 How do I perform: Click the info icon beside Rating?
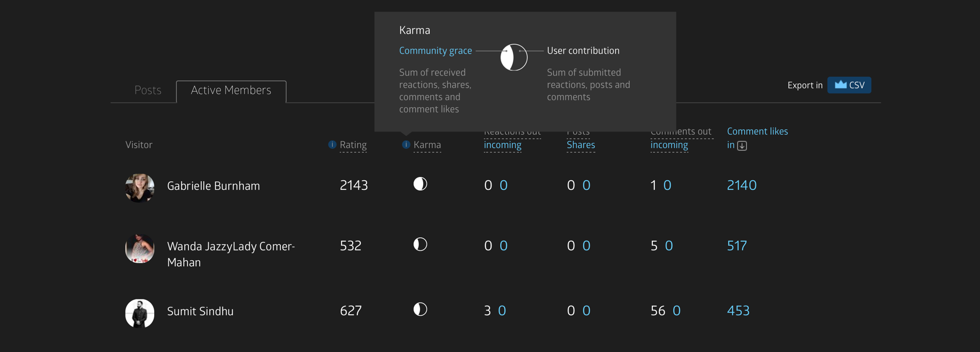coord(332,145)
